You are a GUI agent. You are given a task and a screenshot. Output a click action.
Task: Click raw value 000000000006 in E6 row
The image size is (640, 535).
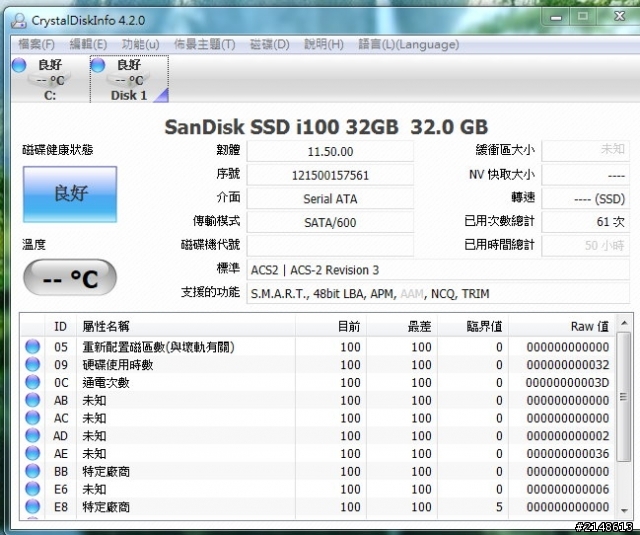[567, 489]
